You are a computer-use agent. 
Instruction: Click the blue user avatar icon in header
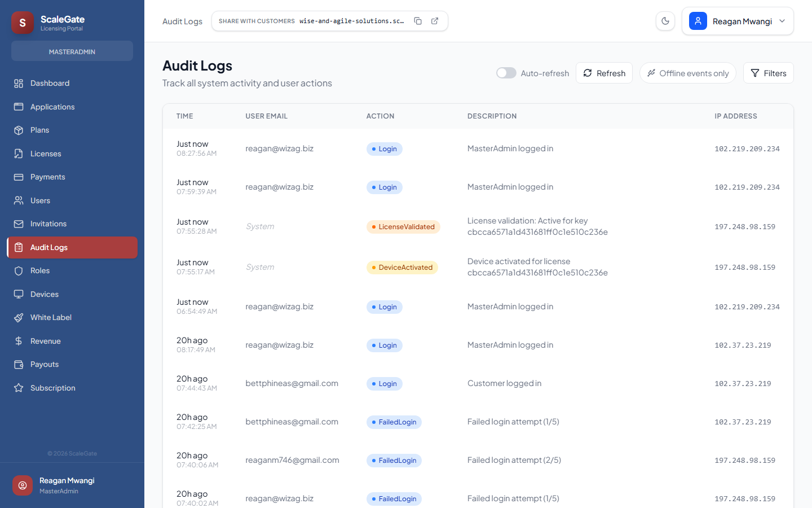point(698,21)
